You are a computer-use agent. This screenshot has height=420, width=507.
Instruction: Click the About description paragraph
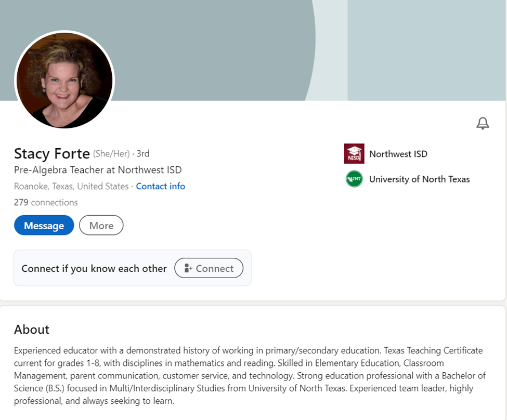pos(250,376)
